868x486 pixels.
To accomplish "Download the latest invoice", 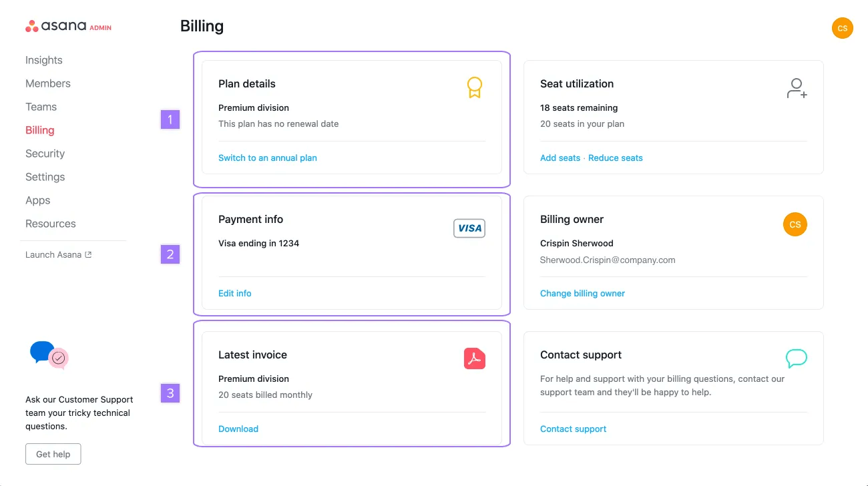I will tap(238, 428).
